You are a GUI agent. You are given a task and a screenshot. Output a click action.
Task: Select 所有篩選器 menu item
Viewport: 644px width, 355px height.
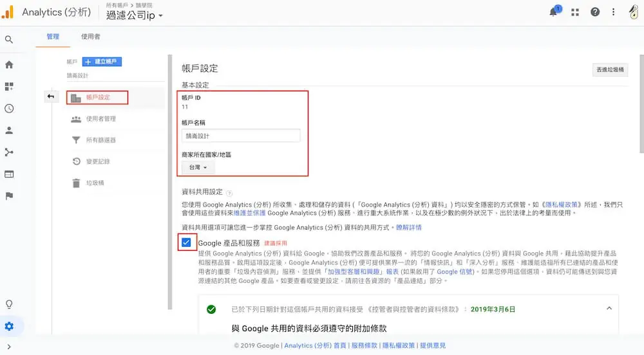[100, 140]
